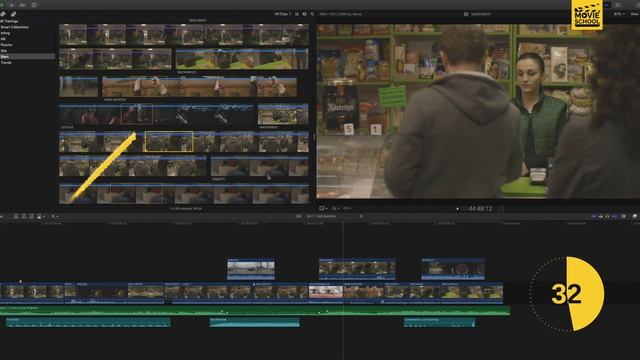640x360 pixels.
Task: Select the connected road clip above the storyline
Action: pos(251,269)
